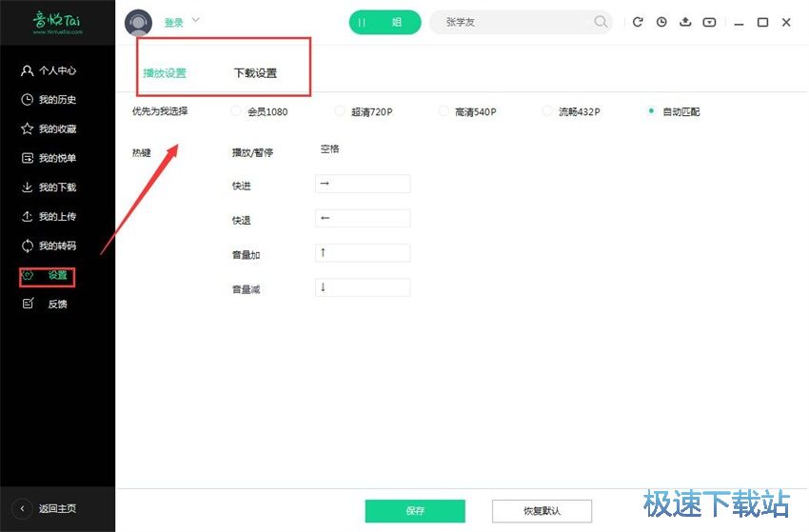Click the green 保存 button
The image size is (809, 532).
click(x=415, y=511)
